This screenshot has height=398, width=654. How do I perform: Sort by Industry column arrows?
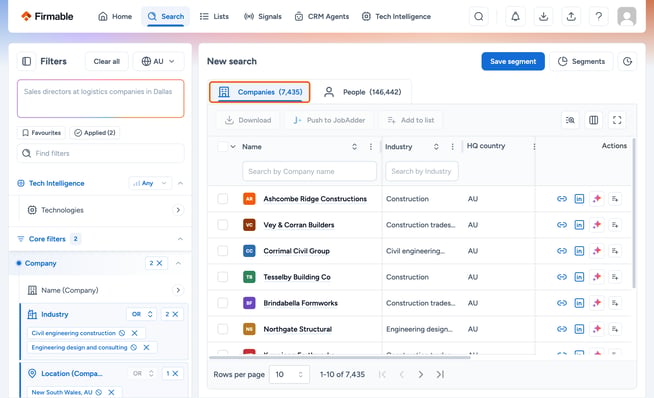436,147
